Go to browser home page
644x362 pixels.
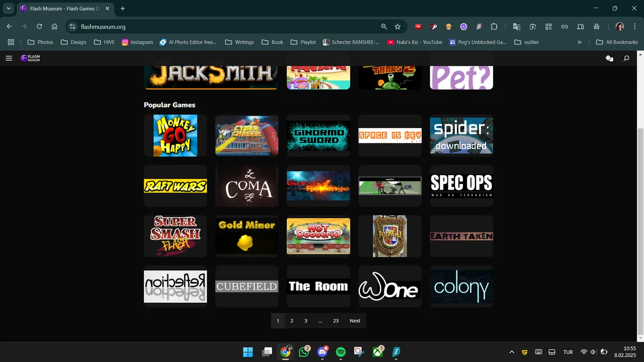coord(54,27)
